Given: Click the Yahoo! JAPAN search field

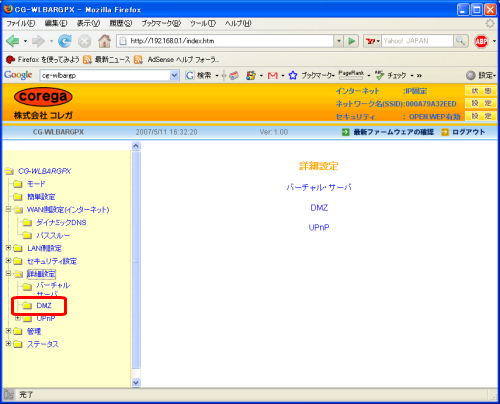Looking at the screenshot, I should (x=417, y=41).
